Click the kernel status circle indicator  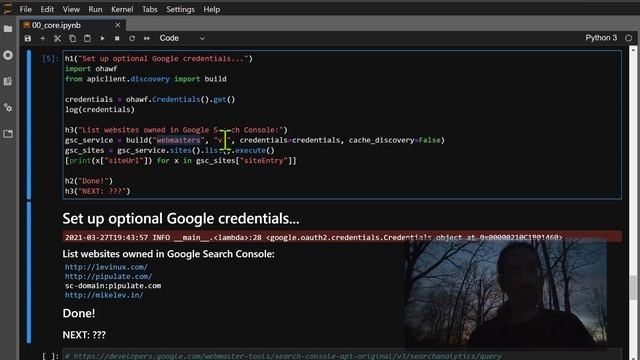point(629,38)
